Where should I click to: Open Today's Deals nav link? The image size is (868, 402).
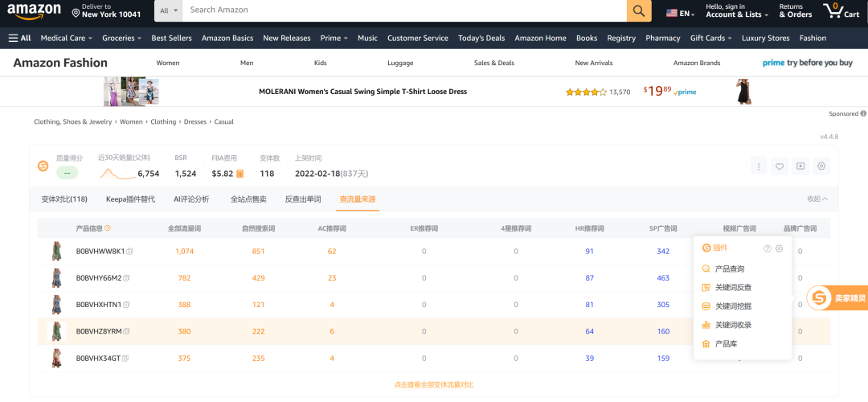click(481, 39)
